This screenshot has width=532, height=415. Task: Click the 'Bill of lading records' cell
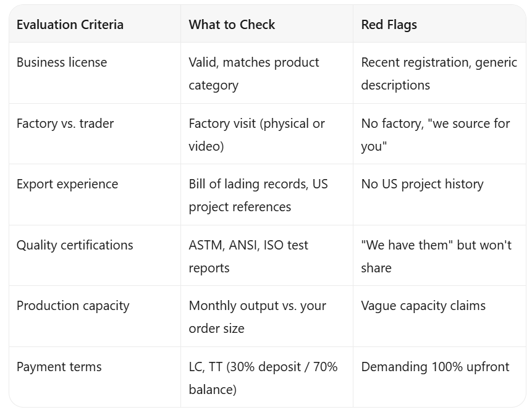click(x=267, y=195)
